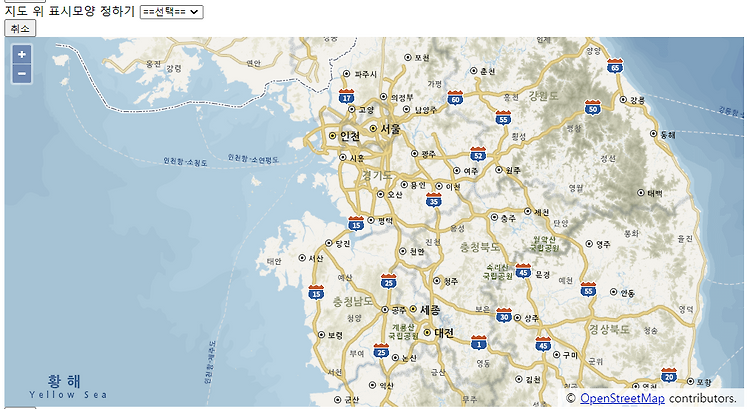
Task: Click the 세종 city label
Action: coord(430,310)
